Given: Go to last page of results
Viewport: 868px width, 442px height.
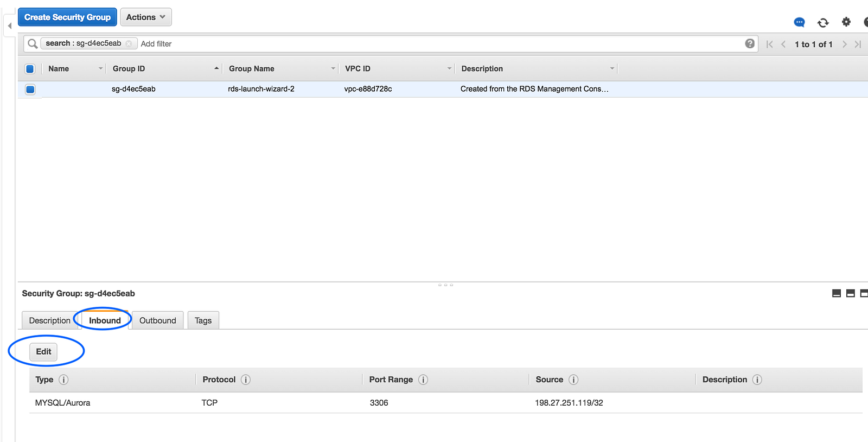Looking at the screenshot, I should point(858,45).
